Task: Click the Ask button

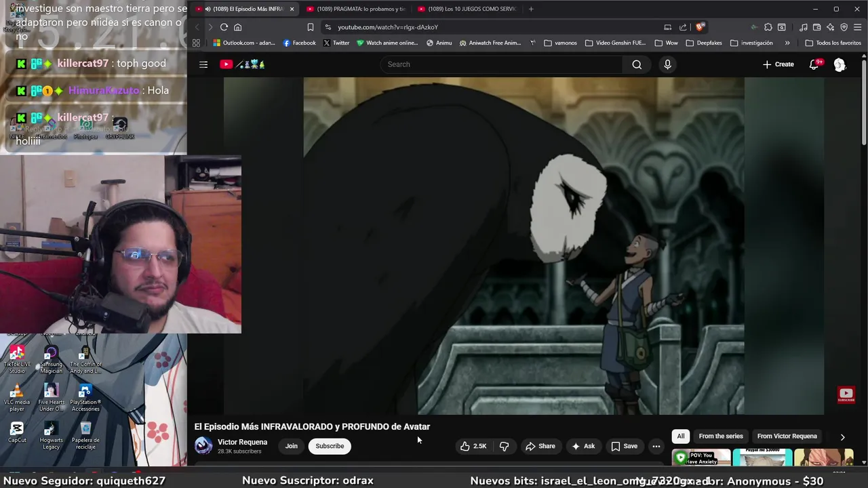Action: (583, 446)
